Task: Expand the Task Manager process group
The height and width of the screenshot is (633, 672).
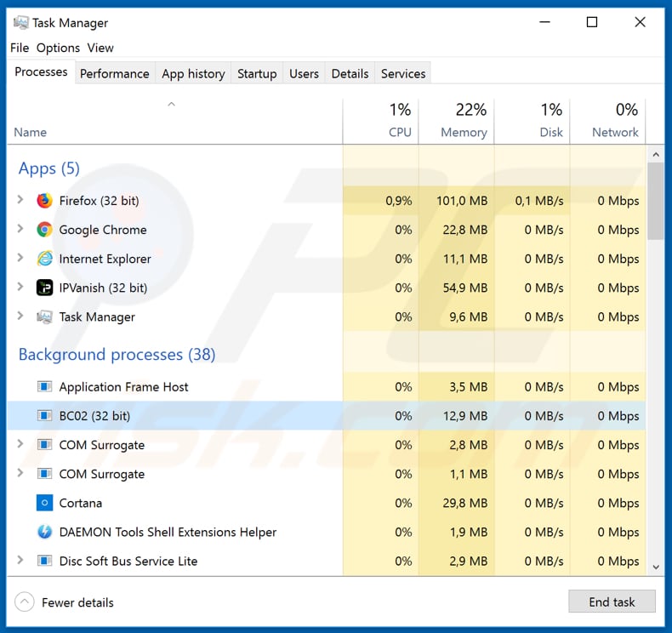Action: [x=20, y=316]
